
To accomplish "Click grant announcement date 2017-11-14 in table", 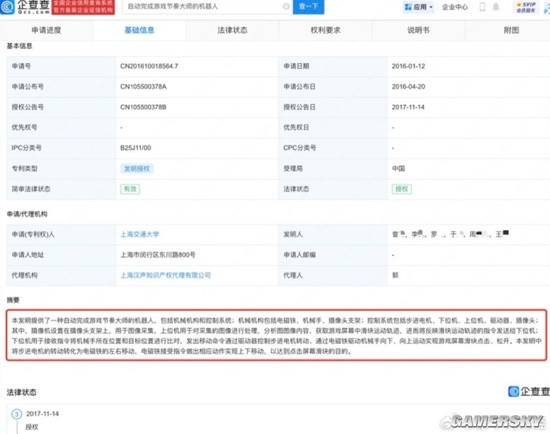I will tap(408, 107).
